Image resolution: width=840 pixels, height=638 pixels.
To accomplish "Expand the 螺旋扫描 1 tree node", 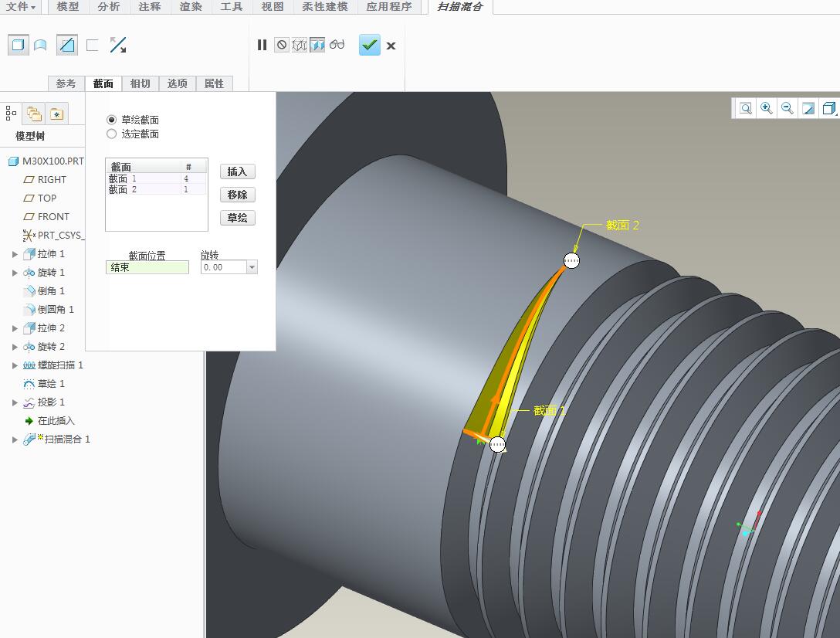I will [15, 365].
